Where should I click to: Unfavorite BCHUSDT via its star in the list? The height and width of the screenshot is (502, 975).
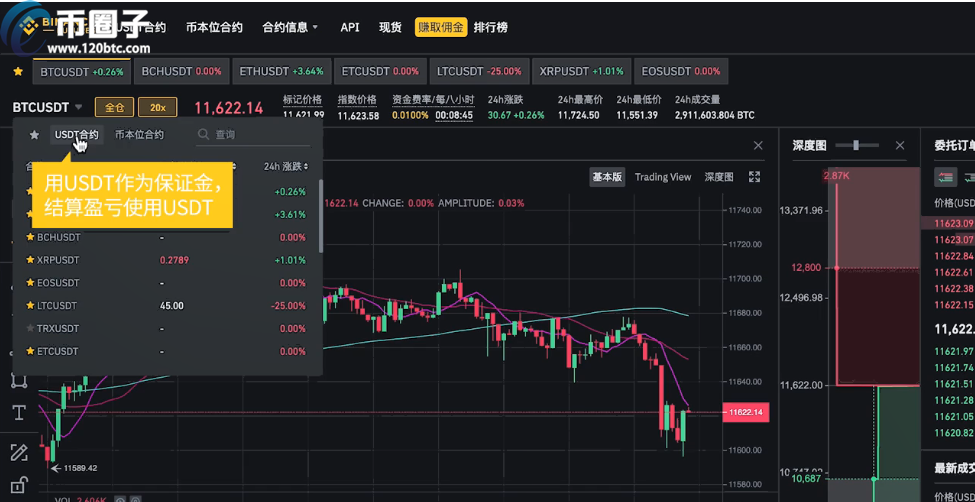[29, 237]
